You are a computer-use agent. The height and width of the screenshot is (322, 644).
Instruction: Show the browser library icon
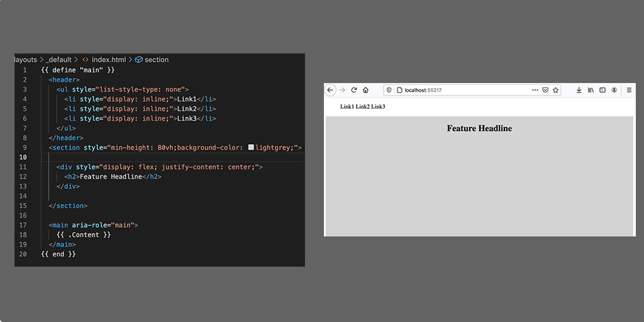click(591, 90)
